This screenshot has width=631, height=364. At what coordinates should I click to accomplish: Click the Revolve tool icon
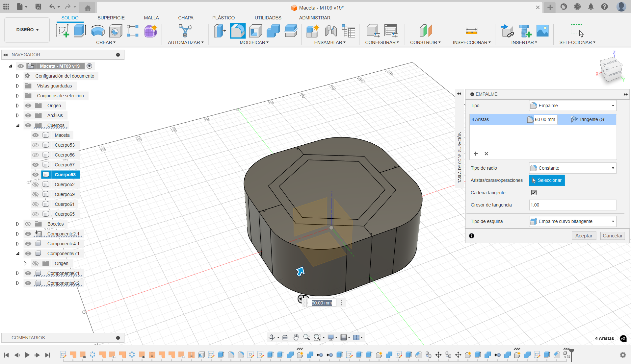click(98, 31)
